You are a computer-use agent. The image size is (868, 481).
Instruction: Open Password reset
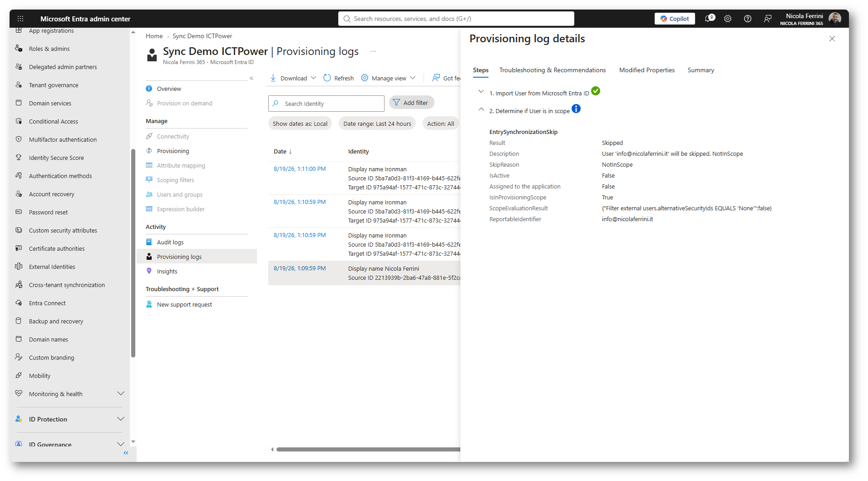[x=48, y=212]
